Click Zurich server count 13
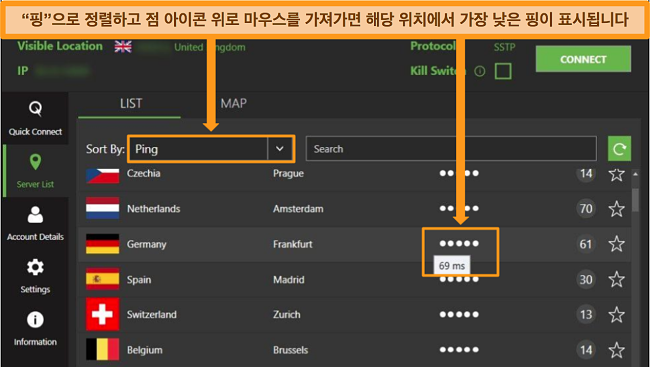This screenshot has height=367, width=650. click(586, 314)
